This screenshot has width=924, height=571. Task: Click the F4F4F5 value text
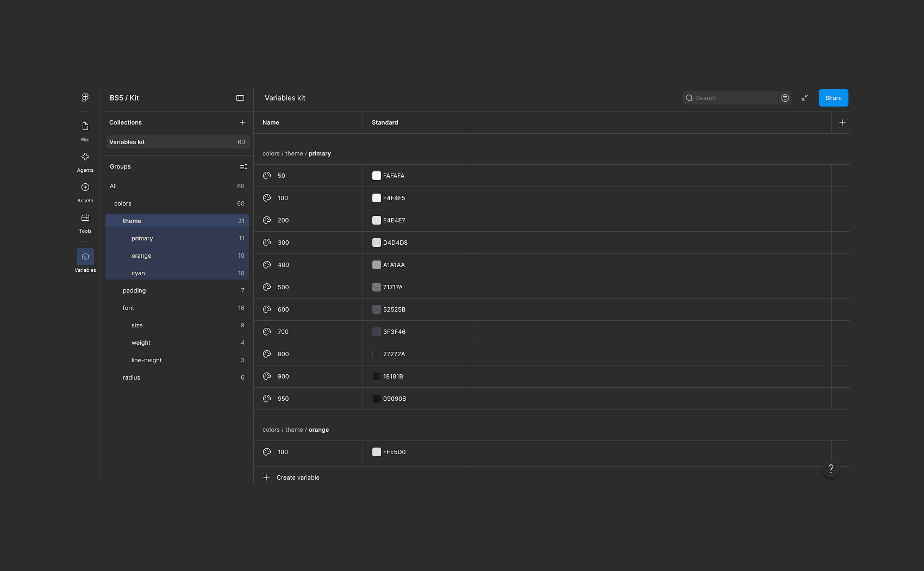pos(394,198)
